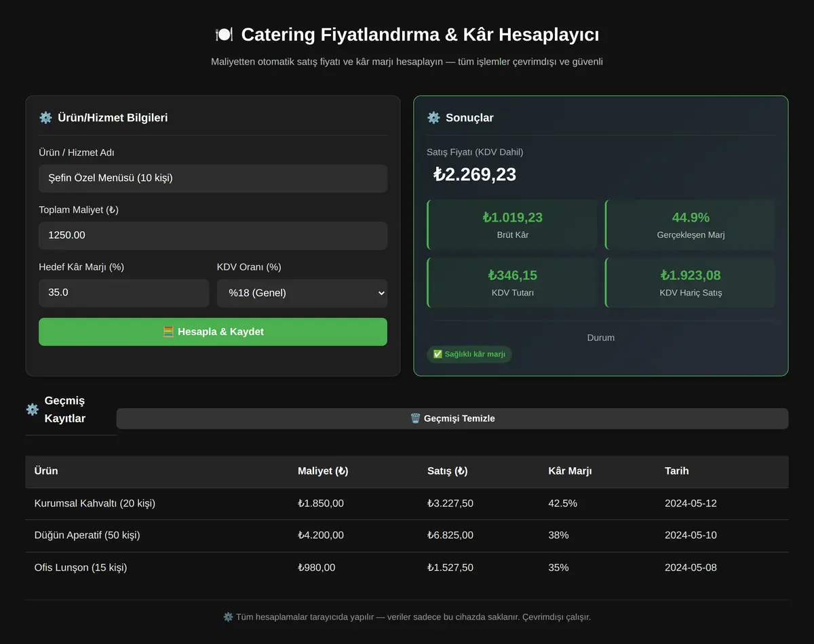Click the ₺2.269,23 sale price value
The image size is (814, 644).
pyautogui.click(x=475, y=174)
